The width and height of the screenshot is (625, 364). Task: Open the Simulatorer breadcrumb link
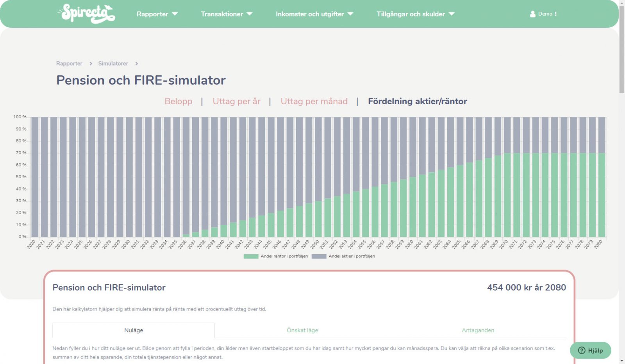112,63
